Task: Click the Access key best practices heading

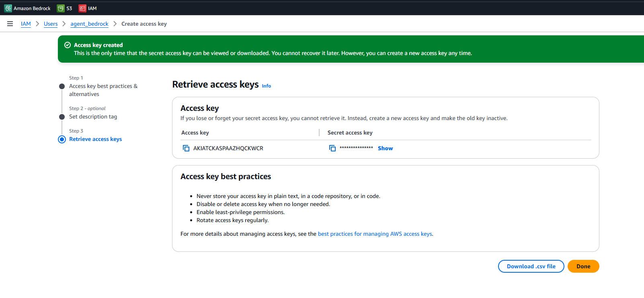Action: coord(226,176)
